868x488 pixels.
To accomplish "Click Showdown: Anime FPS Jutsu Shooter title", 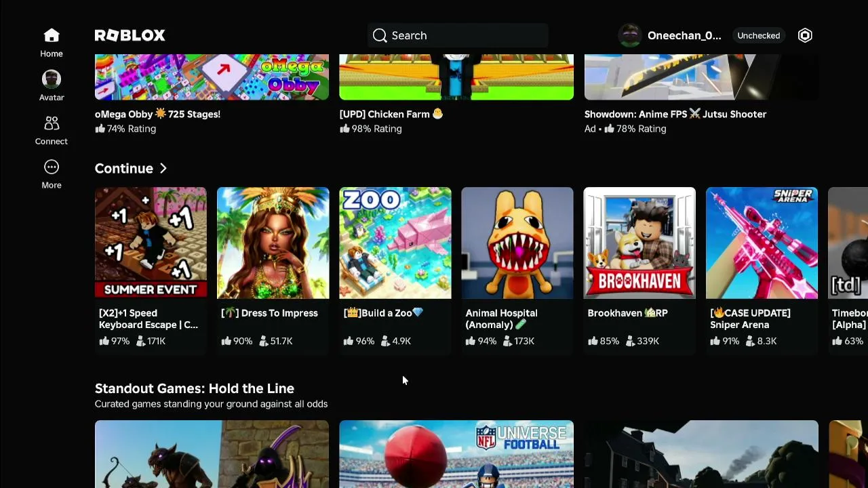I will point(675,114).
